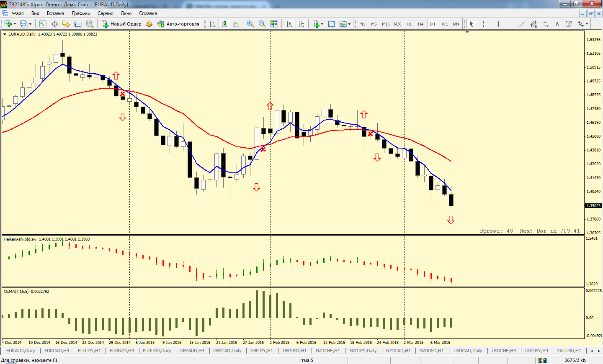603x364 pixels.
Task: Expand the Indicators list dropdown arrow
Action: [x=322, y=24]
